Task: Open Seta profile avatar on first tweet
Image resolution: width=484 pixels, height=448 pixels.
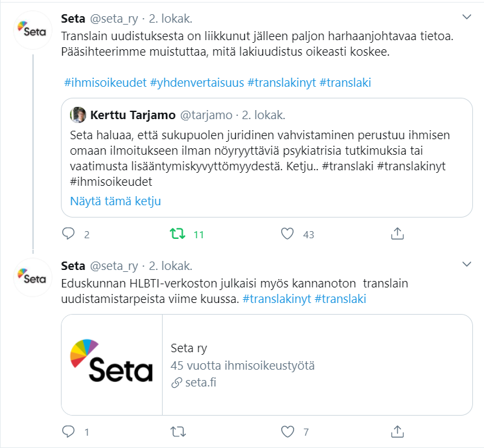Action: [x=32, y=30]
